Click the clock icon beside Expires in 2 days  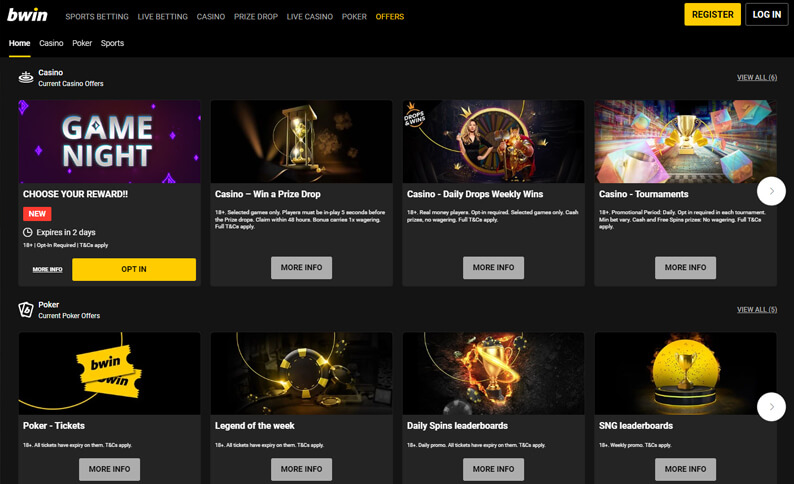27,232
